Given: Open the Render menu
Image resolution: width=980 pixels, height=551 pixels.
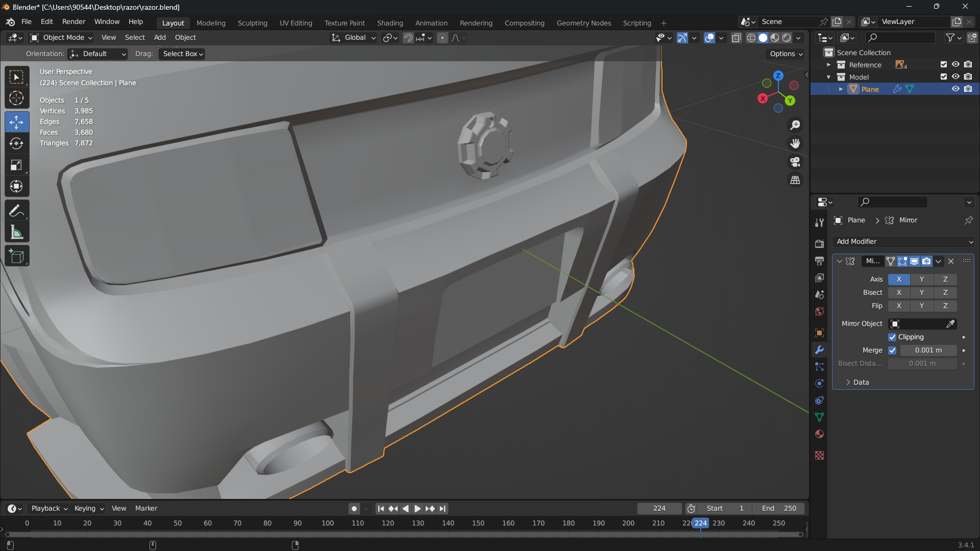Looking at the screenshot, I should (73, 22).
